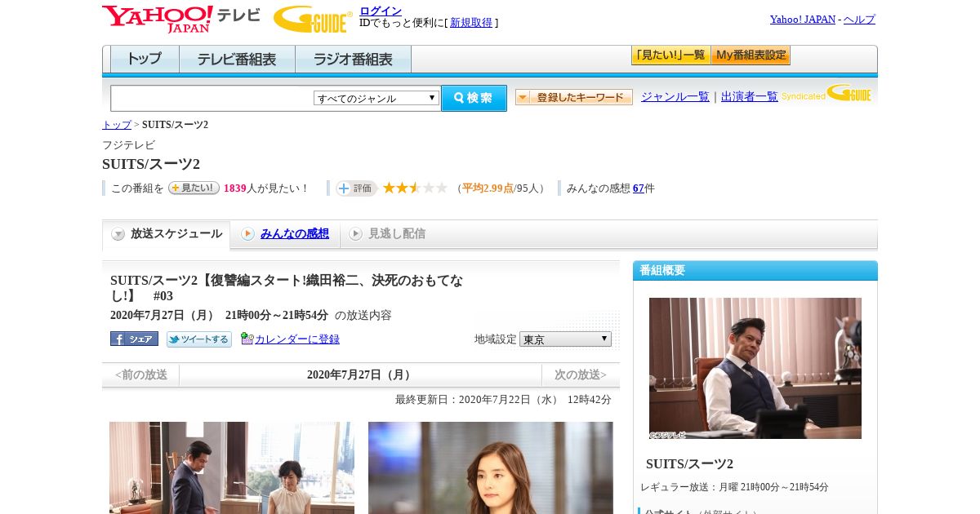Viewport: 980px width, 514px height.
Task: Go to <前の放送 previous broadcast
Action: 141,374
